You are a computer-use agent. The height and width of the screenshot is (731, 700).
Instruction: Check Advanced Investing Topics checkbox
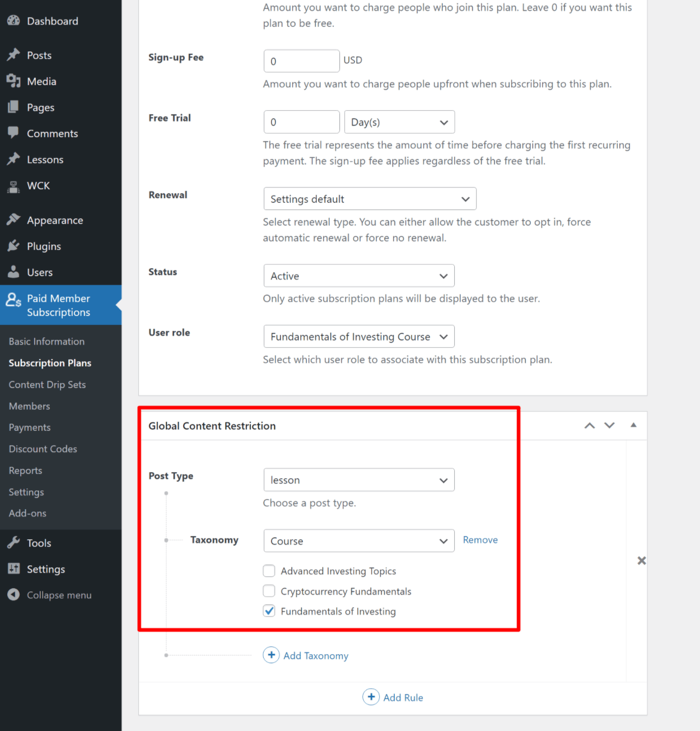[x=269, y=571]
